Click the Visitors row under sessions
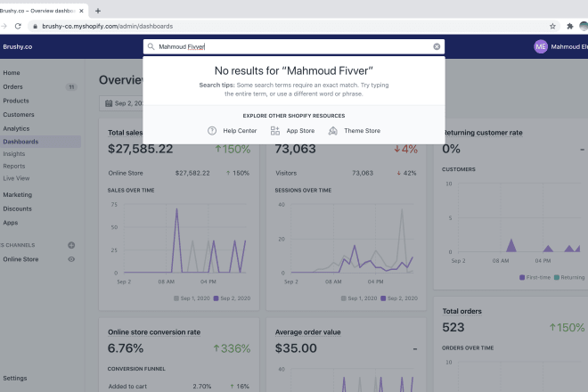This screenshot has height=392, width=588. coord(347,173)
